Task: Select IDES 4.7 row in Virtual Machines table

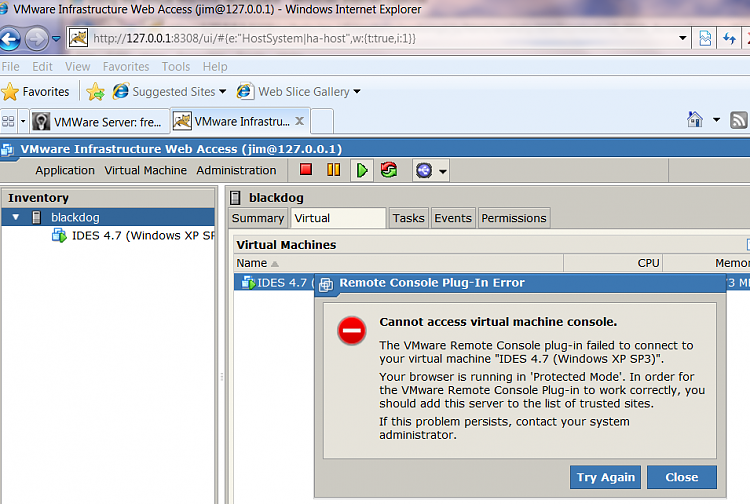Action: [274, 283]
